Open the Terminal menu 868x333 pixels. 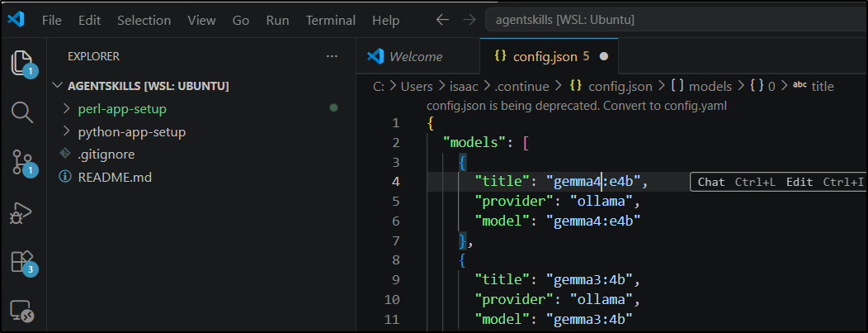pyautogui.click(x=330, y=20)
